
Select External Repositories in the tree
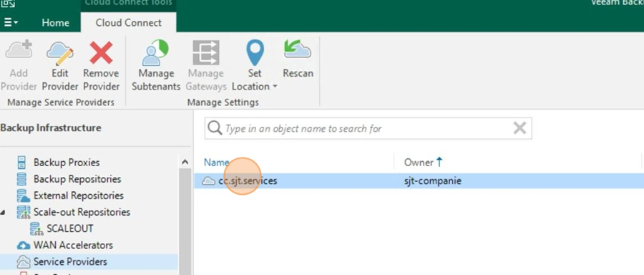tap(79, 196)
